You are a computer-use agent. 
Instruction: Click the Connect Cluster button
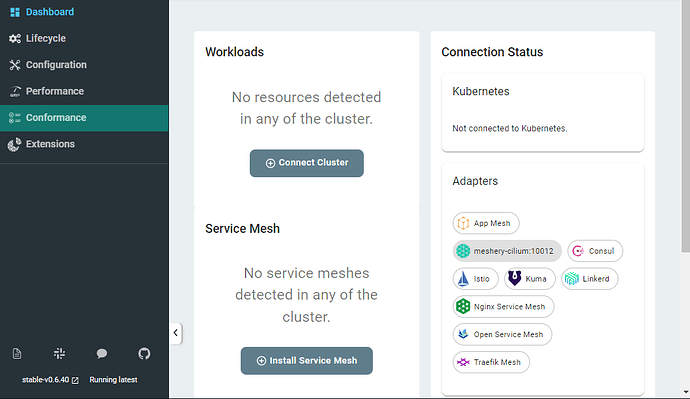[307, 163]
